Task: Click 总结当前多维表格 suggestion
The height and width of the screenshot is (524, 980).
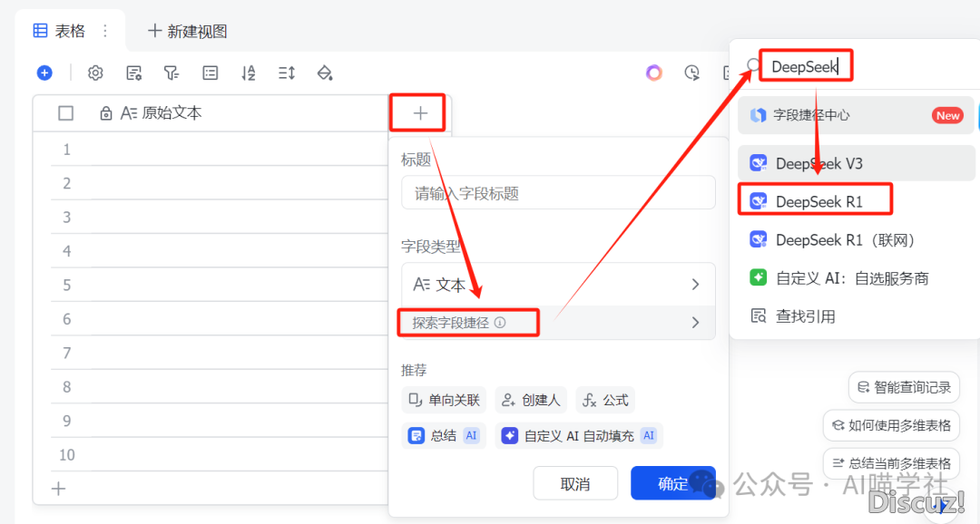Action: 891,463
